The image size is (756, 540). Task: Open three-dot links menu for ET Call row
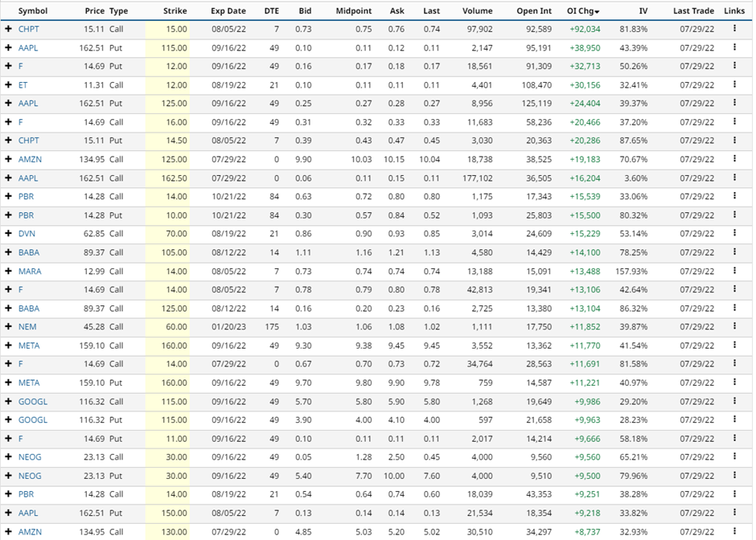click(734, 84)
